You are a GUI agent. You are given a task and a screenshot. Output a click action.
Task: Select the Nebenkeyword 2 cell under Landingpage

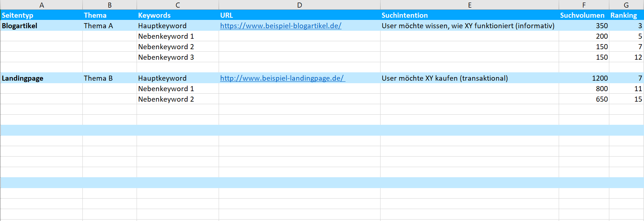[x=166, y=99]
